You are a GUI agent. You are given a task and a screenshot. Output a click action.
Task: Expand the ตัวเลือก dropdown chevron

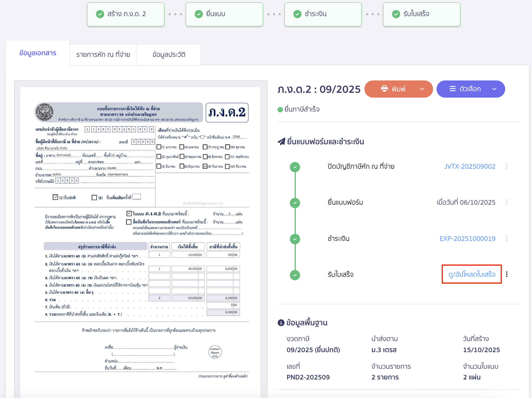click(x=494, y=89)
